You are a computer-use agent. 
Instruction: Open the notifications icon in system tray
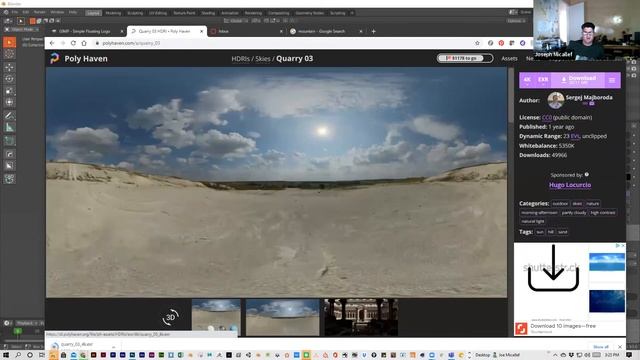tap(629, 355)
